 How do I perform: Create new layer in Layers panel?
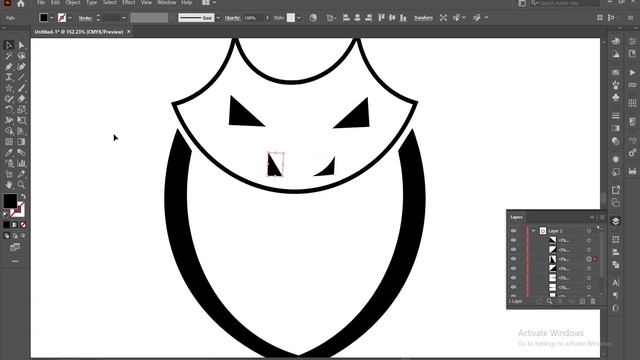pyautogui.click(x=582, y=301)
